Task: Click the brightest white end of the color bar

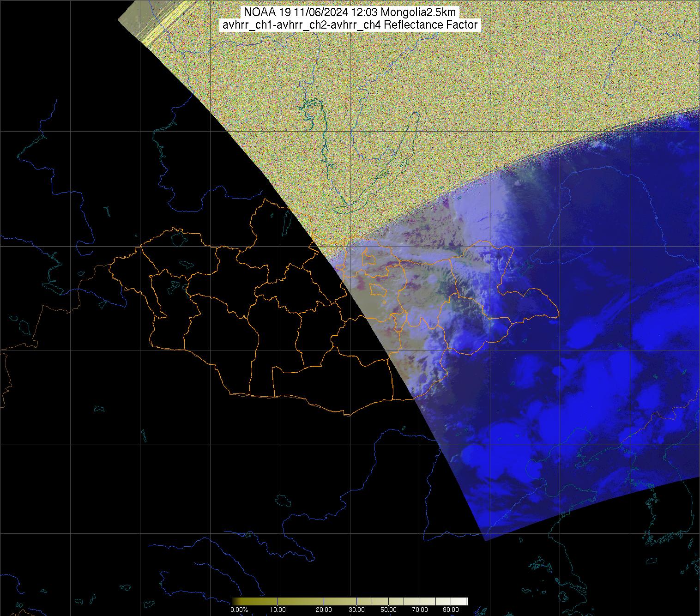Action: click(x=465, y=601)
